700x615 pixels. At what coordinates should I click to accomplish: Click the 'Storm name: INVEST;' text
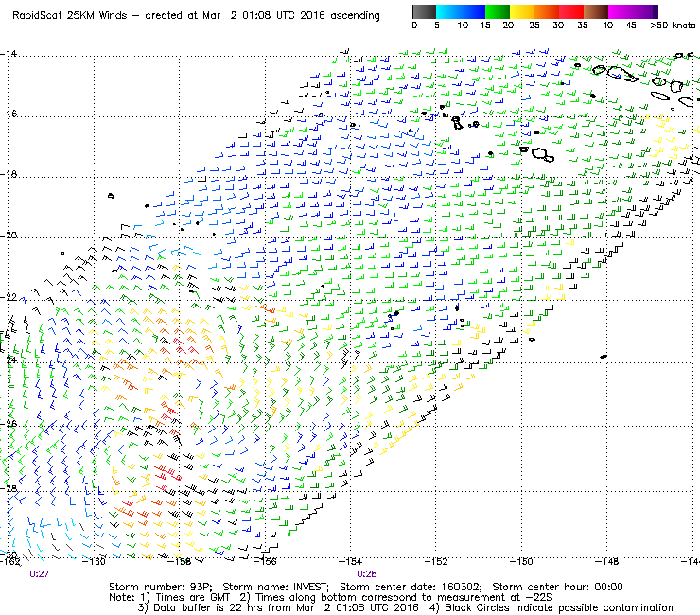click(x=276, y=587)
